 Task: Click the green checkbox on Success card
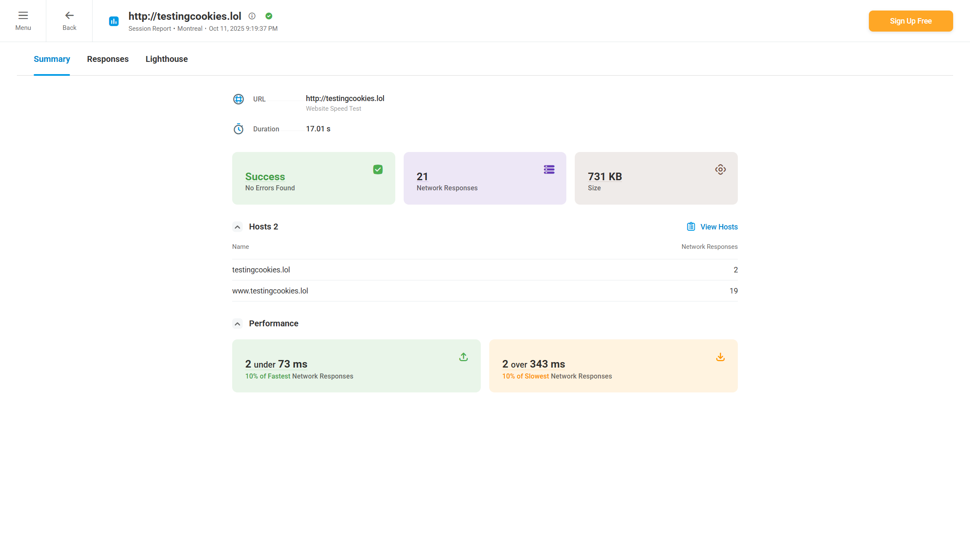pos(378,170)
